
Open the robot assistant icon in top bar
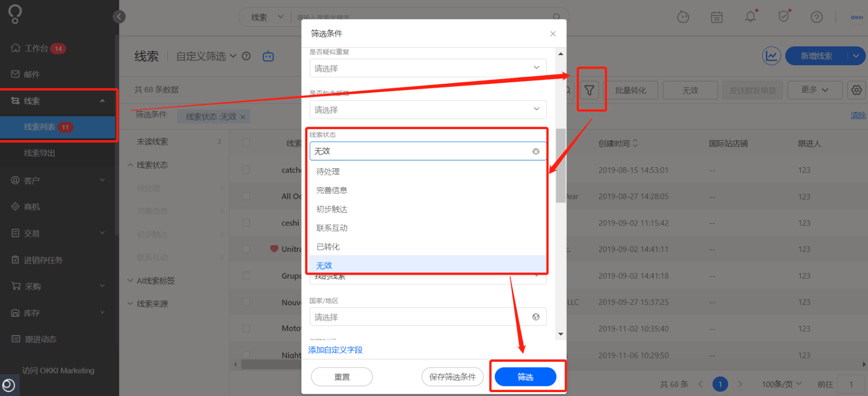(683, 17)
